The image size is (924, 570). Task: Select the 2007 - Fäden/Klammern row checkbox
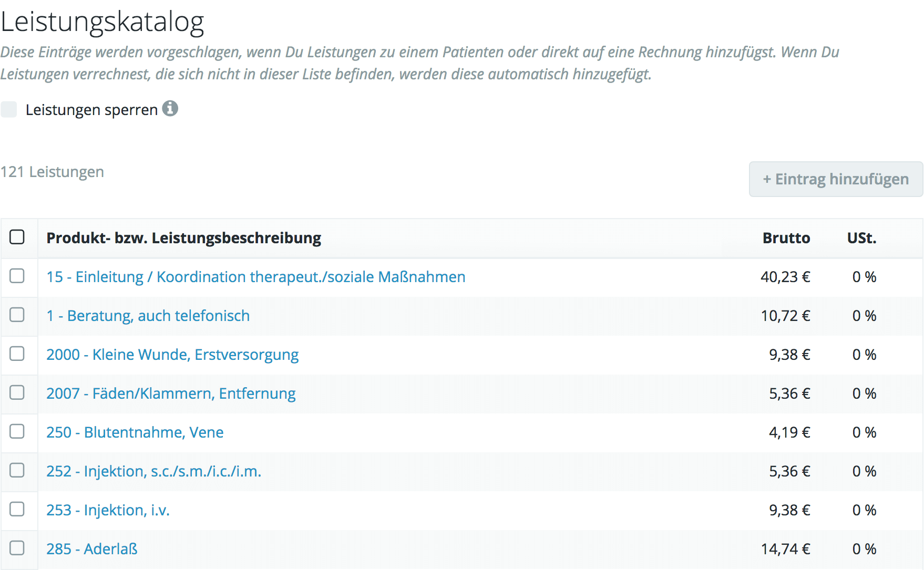[x=17, y=392]
